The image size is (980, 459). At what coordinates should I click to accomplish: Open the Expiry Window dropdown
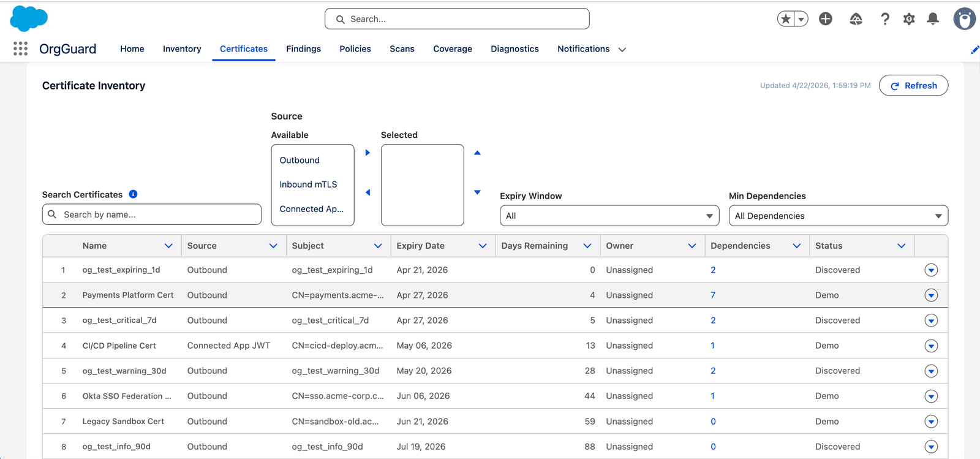(x=609, y=216)
